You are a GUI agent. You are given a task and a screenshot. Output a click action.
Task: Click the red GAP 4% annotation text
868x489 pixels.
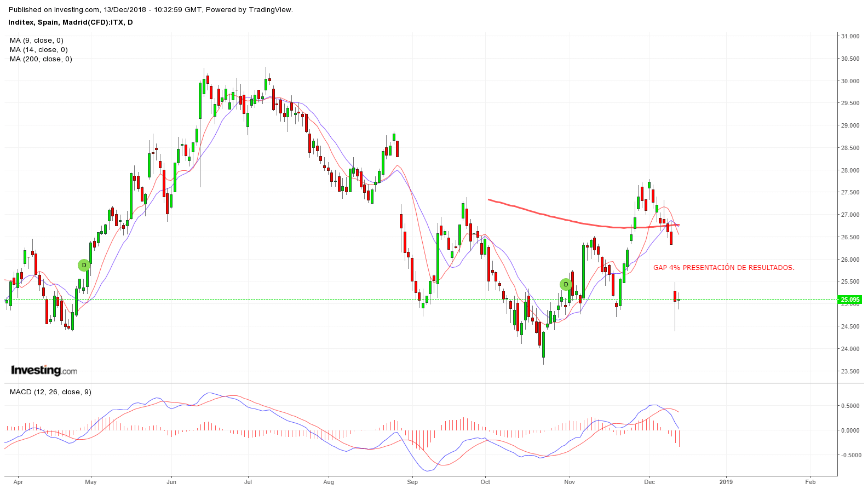pos(723,268)
